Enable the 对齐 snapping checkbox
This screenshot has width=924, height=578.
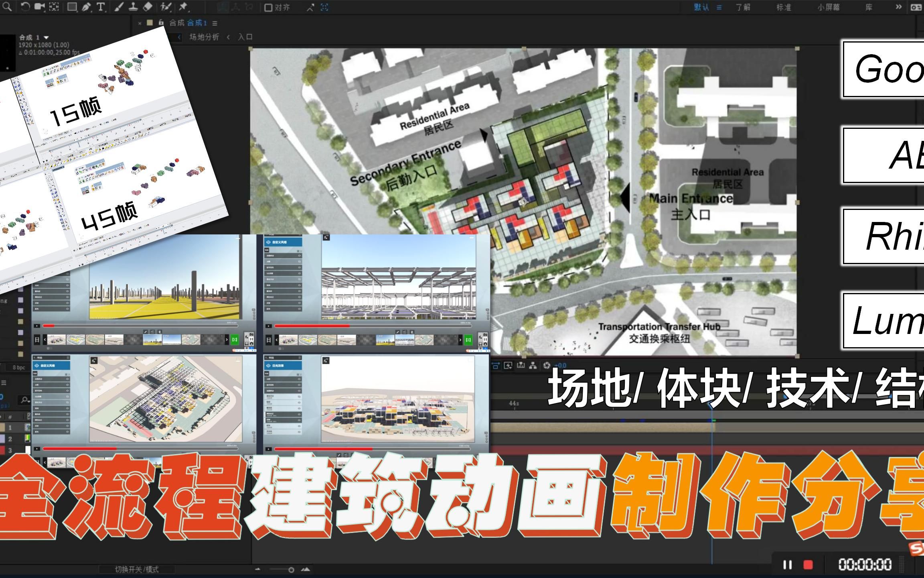268,8
